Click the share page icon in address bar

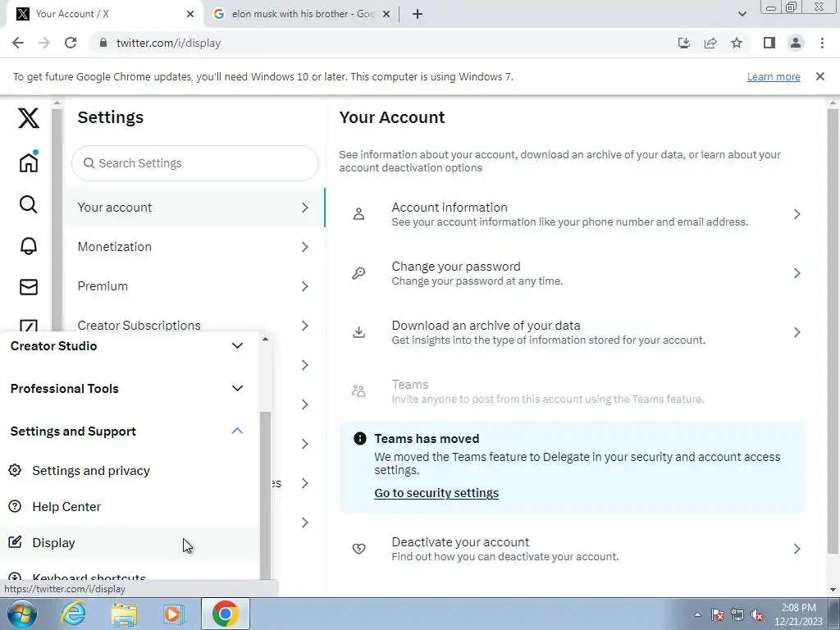(710, 43)
